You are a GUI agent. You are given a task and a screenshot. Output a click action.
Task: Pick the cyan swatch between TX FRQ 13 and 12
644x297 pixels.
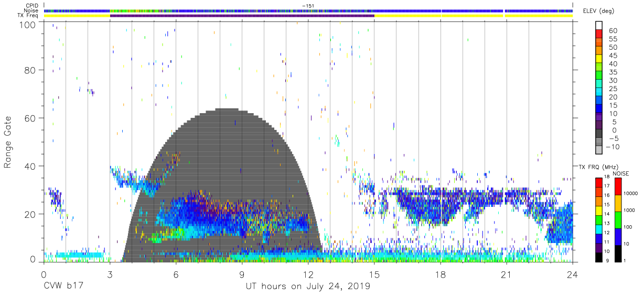[599, 228]
